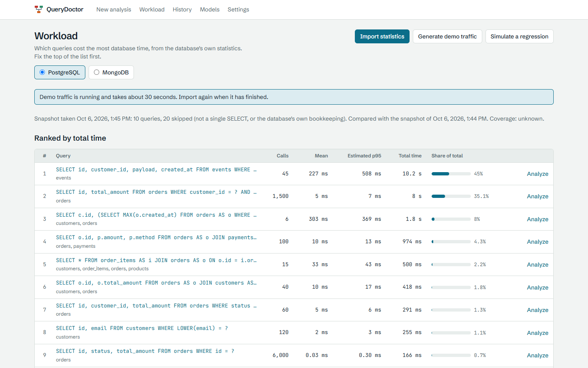Click the 974 ms total time cell
This screenshot has height=368, width=588.
[412, 242]
